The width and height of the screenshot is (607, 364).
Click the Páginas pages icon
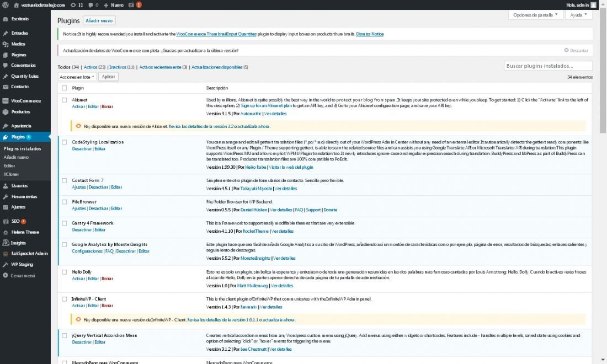click(x=6, y=55)
